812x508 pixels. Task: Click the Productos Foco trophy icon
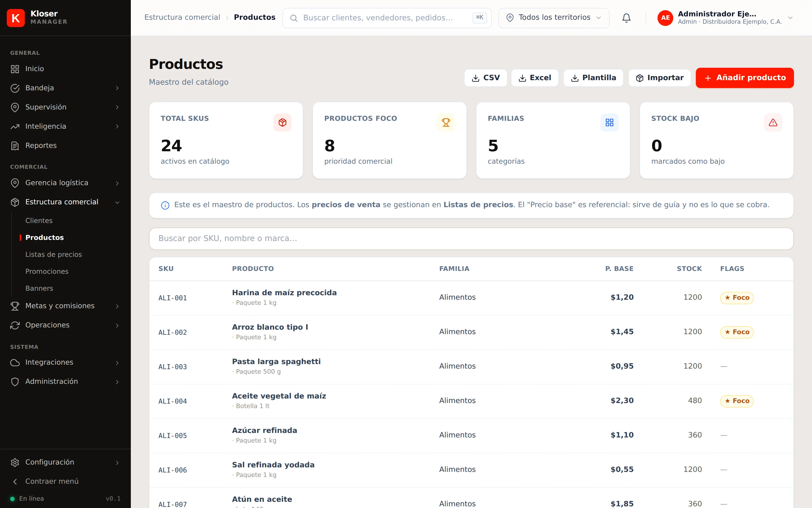[x=446, y=122]
